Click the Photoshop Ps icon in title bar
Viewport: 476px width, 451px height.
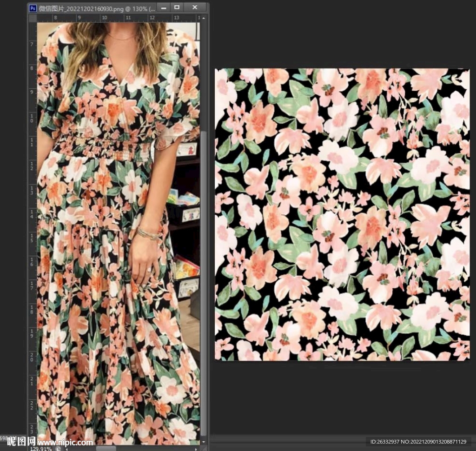[x=33, y=8]
